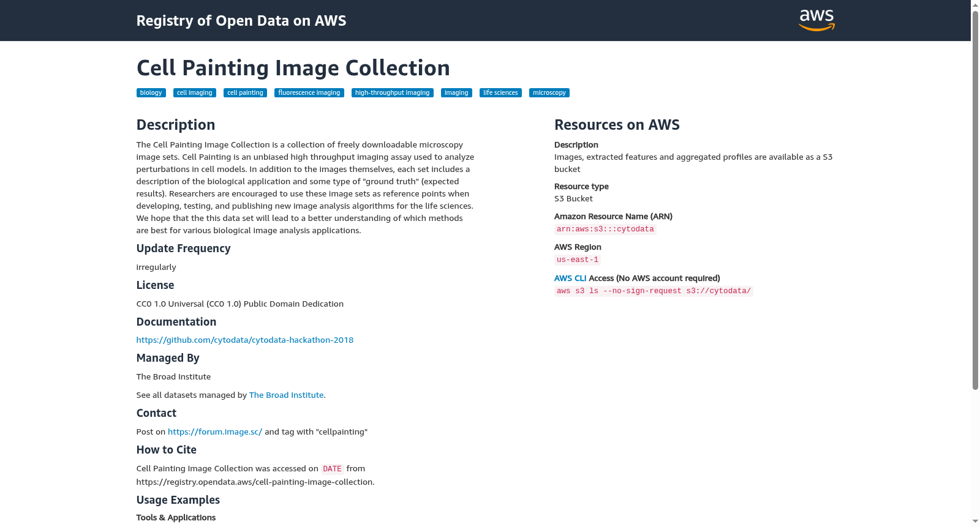Click the AWS Region label
Image resolution: width=980 pixels, height=527 pixels.
(x=578, y=247)
